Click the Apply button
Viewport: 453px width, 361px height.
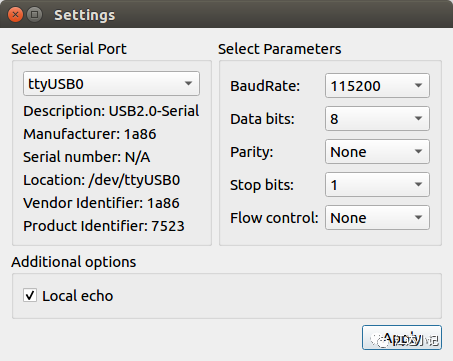[402, 338]
